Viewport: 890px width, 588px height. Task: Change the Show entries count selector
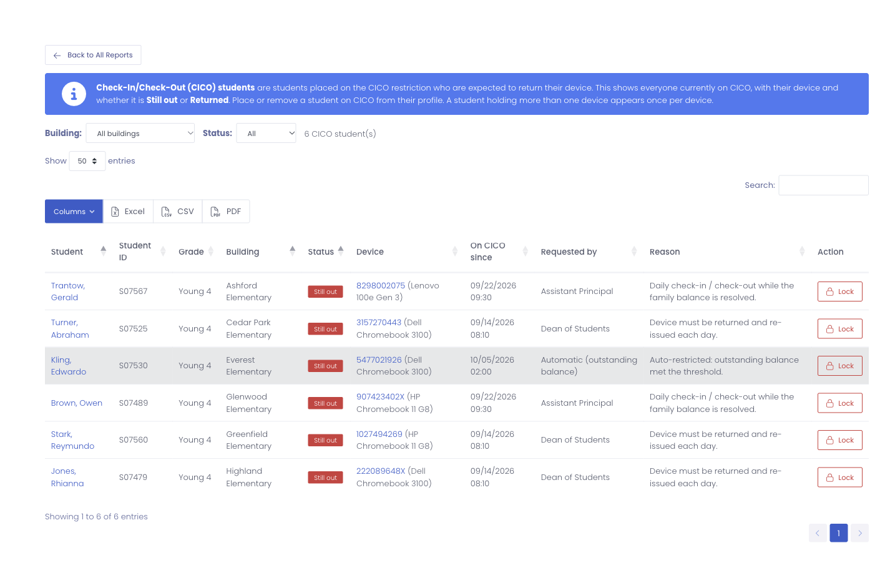87,161
